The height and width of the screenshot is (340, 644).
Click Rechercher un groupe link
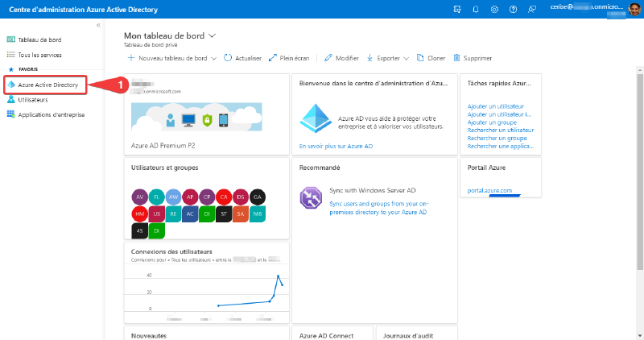click(x=497, y=138)
